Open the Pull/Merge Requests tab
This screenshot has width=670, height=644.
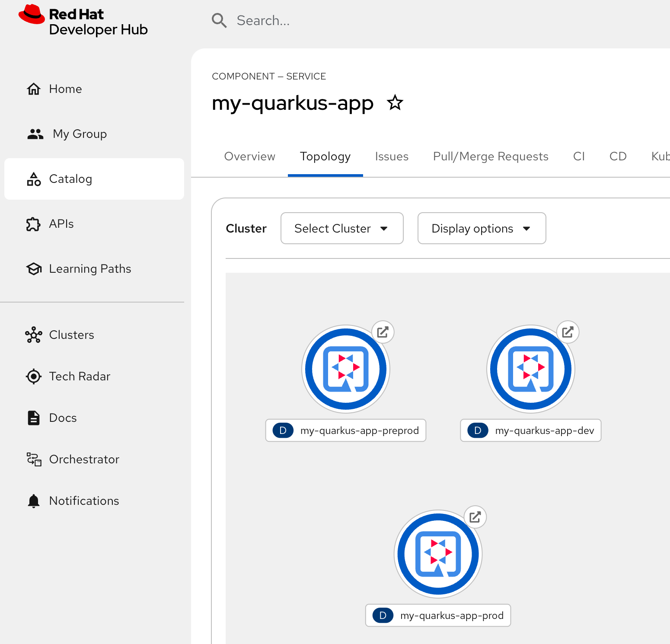coord(491,156)
